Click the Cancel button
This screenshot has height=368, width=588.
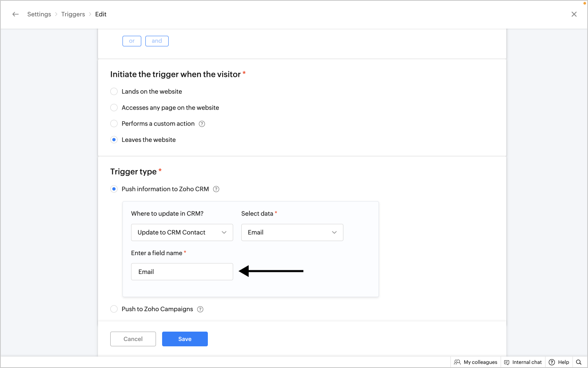pos(133,339)
